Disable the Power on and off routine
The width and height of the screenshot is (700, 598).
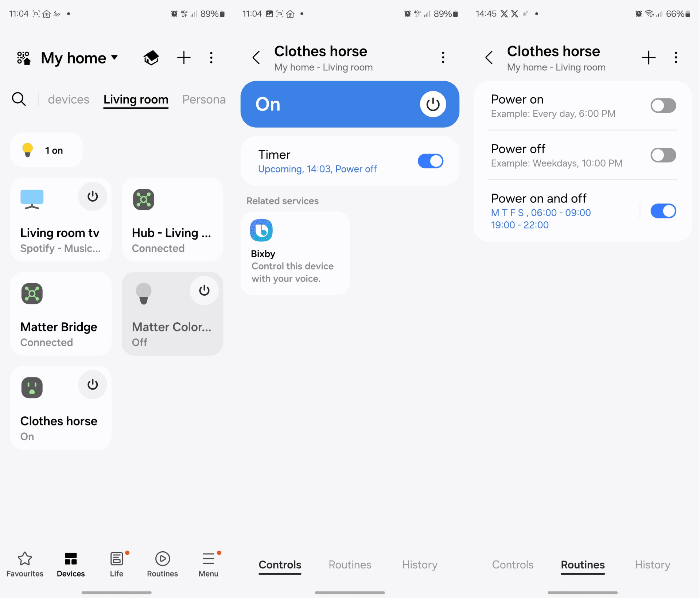(662, 211)
